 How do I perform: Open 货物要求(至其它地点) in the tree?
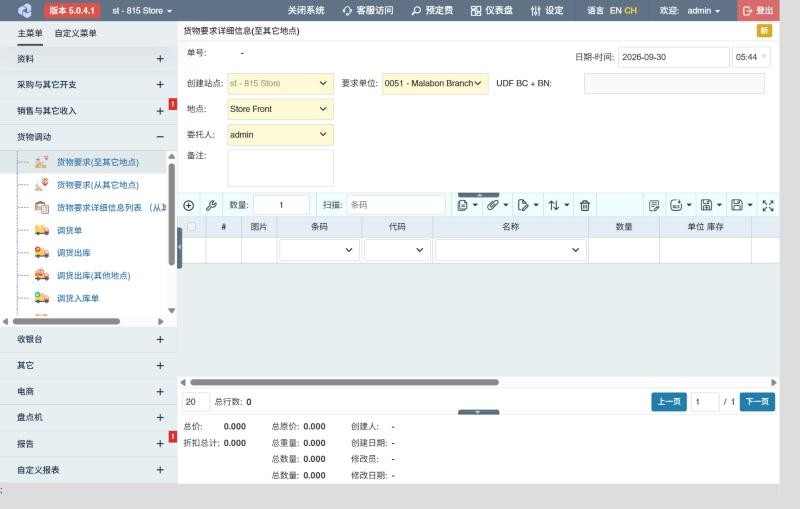tap(97, 162)
